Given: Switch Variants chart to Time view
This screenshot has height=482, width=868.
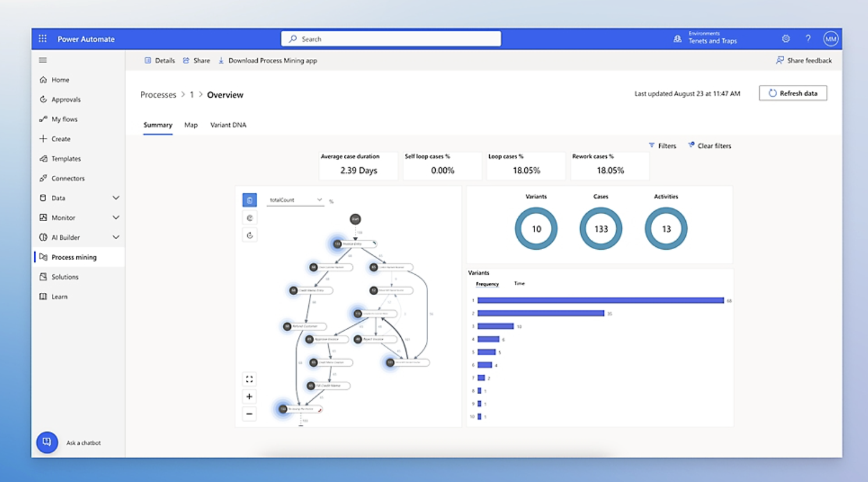Looking at the screenshot, I should [520, 283].
